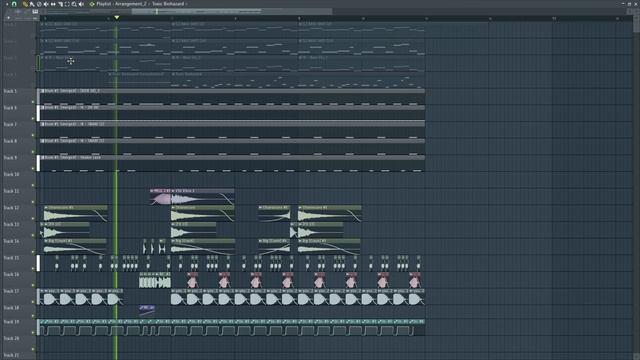Click the vertical scrollbar at the right edge
The width and height of the screenshot is (640, 360).
(637, 24)
